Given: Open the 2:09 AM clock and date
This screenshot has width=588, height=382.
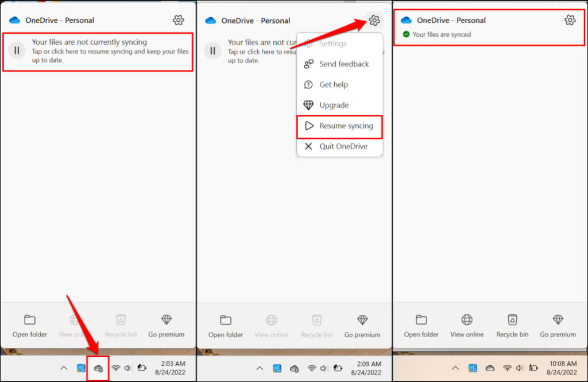Looking at the screenshot, I should click(x=366, y=368).
